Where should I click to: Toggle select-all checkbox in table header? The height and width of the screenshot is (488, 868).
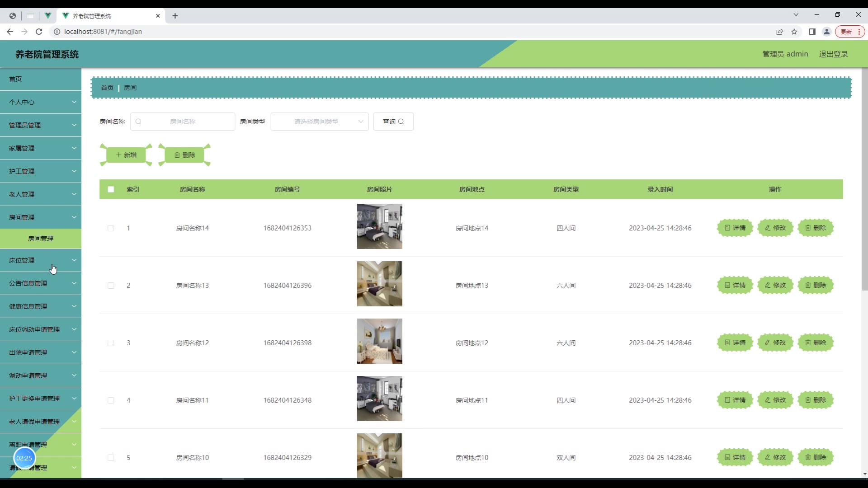click(x=111, y=189)
